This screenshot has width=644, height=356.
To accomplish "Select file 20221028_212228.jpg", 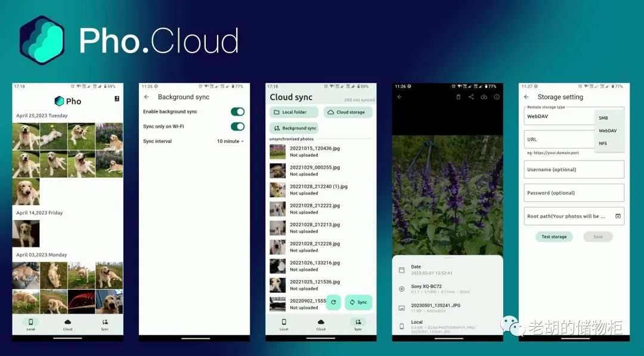I will click(x=321, y=247).
